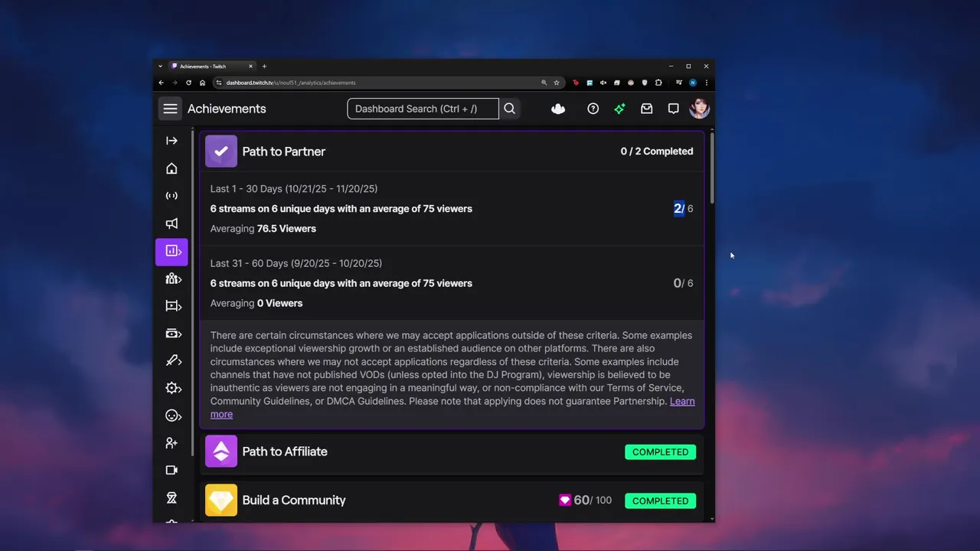The height and width of the screenshot is (551, 980).
Task: Click the site info icon in address bar
Action: [219, 83]
